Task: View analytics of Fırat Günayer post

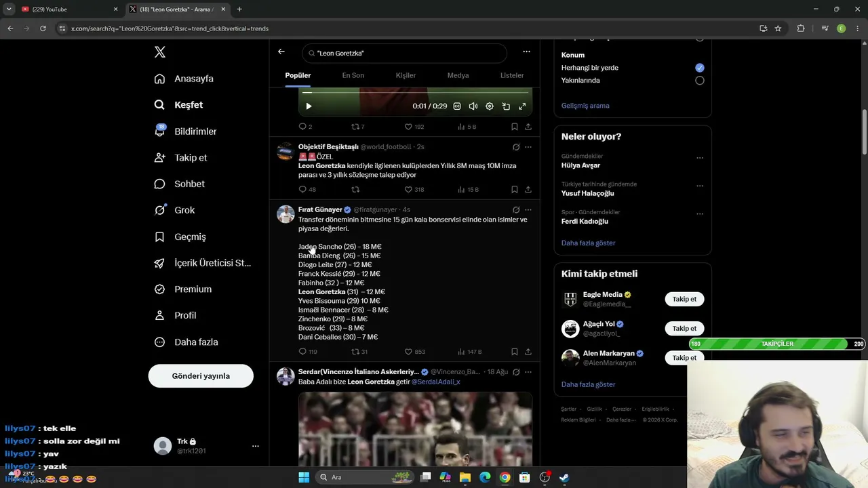Action: click(x=469, y=352)
